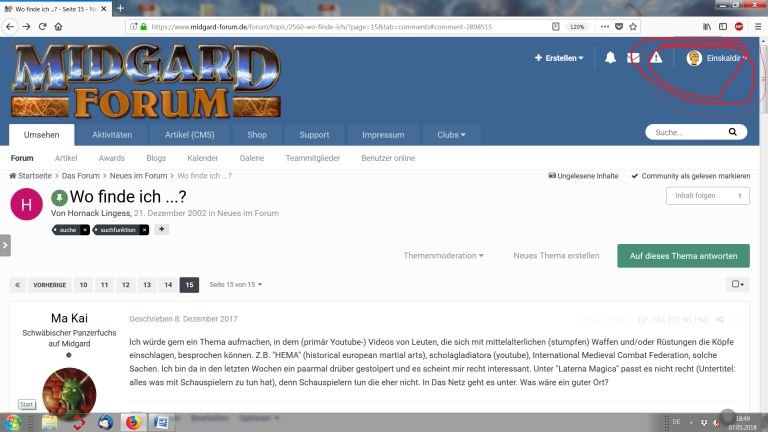768x432 pixels.
Task: Switch to the Aktivitäten tab
Action: point(111,135)
